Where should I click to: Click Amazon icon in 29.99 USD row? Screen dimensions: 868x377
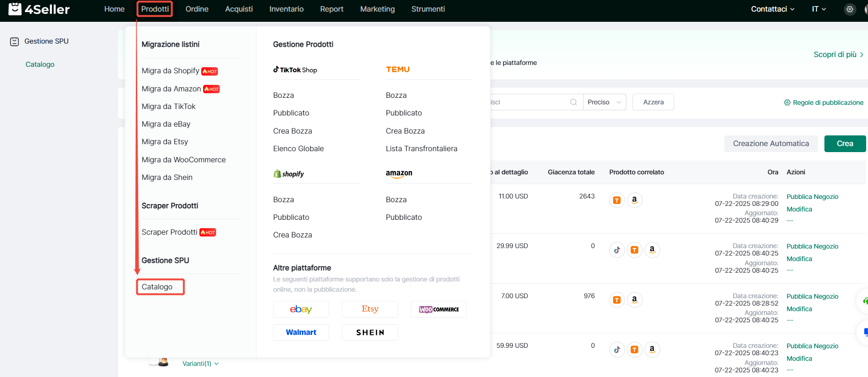(652, 250)
